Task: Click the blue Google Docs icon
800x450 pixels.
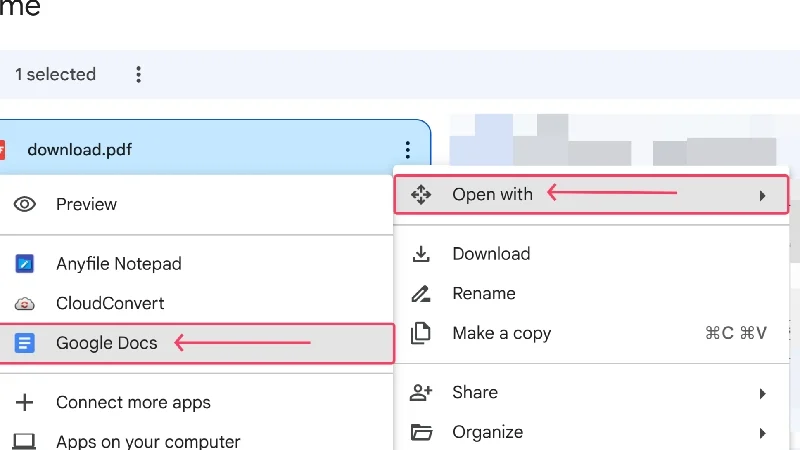Action: tap(25, 343)
